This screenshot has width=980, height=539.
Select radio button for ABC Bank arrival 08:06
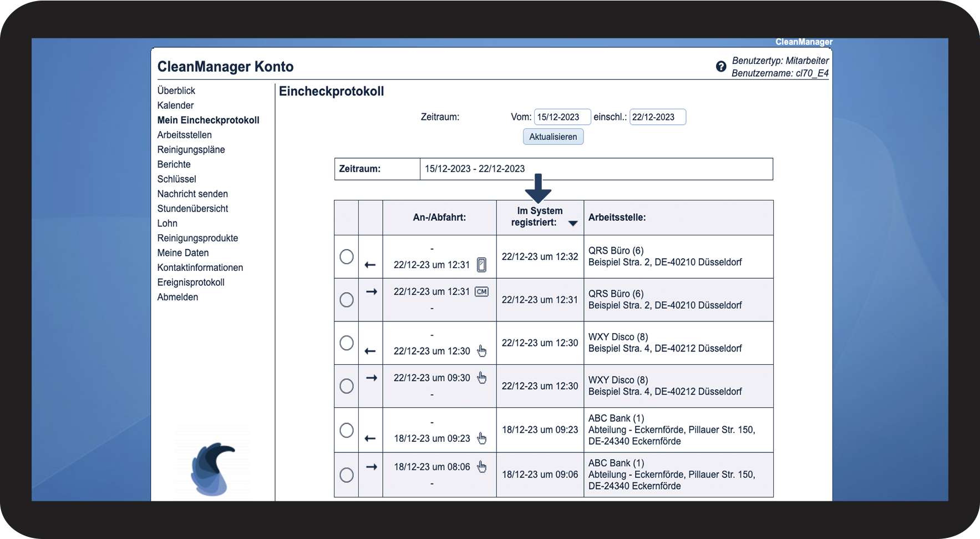pos(347,475)
